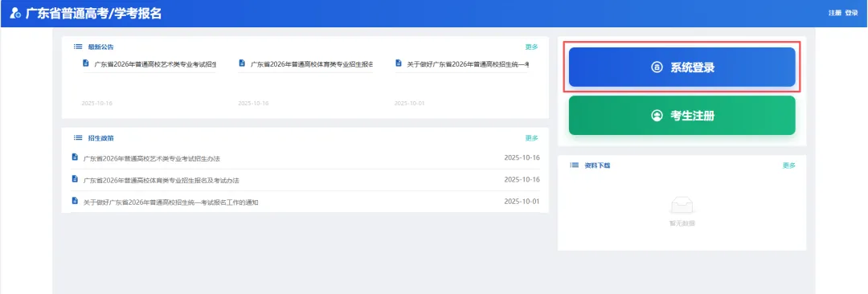868x294 pixels.
Task: Click document icon of 艺术类专业考试 announcement card
Action: pos(86,63)
